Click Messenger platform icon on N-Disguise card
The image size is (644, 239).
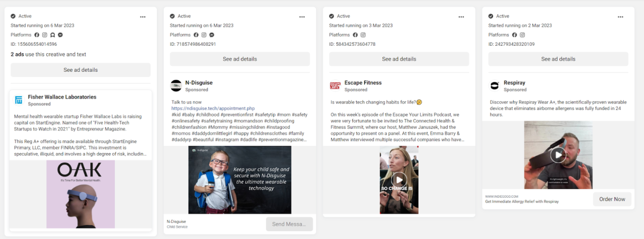tap(212, 35)
